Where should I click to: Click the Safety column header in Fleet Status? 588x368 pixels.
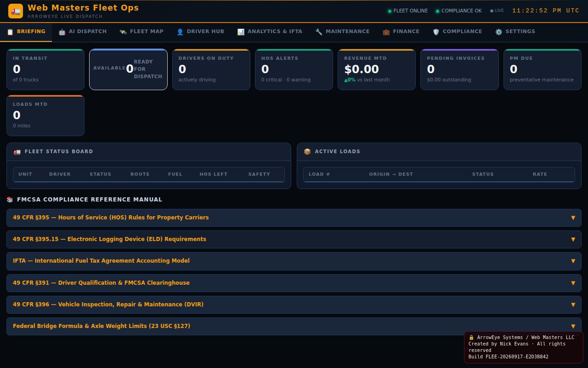pyautogui.click(x=259, y=174)
